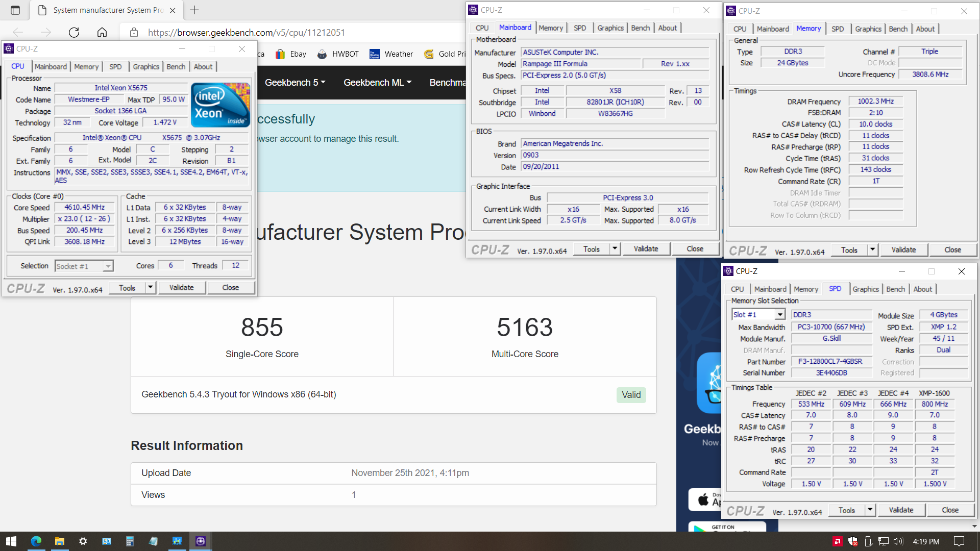The height and width of the screenshot is (551, 980).
Task: Click the volume speaker tray icon
Action: [899, 541]
